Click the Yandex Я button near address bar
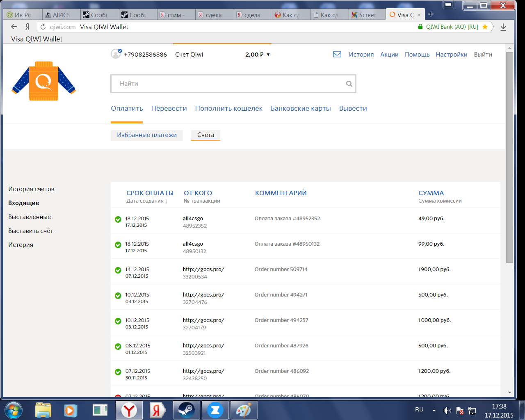Viewport: 525px width, 420px height. (x=27, y=27)
